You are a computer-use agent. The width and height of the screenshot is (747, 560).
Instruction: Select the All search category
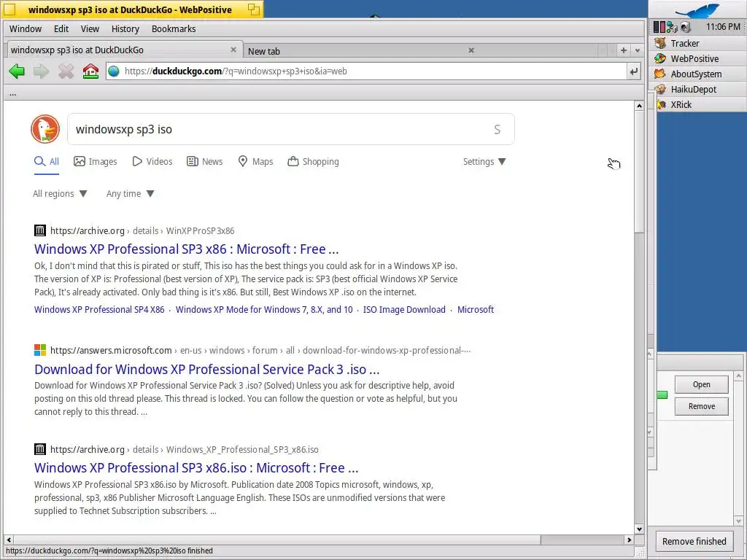[46, 161]
